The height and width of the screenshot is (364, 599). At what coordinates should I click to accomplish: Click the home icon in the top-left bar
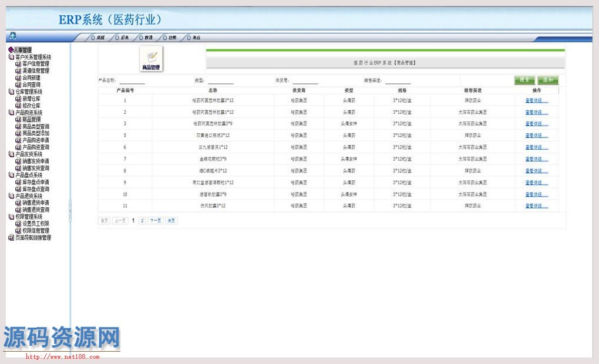(x=12, y=36)
